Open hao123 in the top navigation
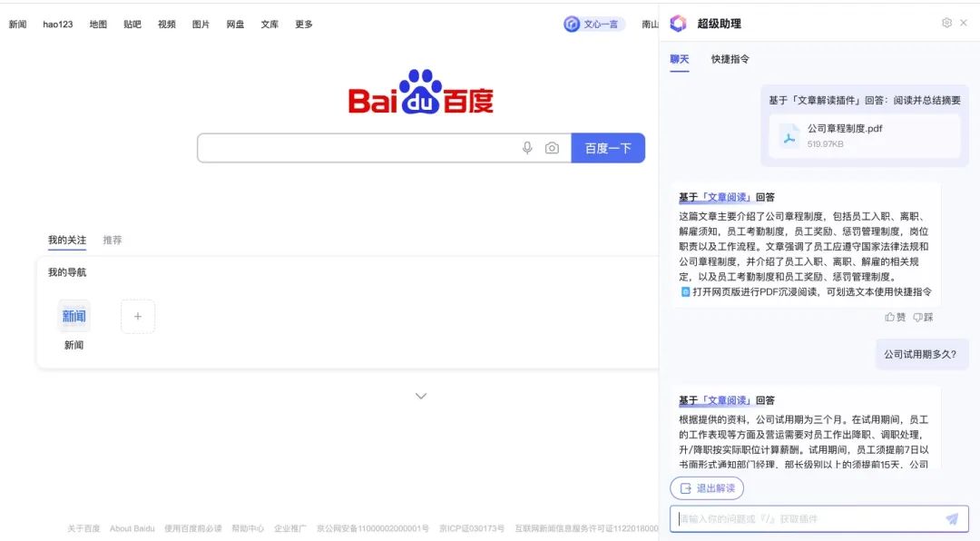Image resolution: width=980 pixels, height=541 pixels. pos(57,25)
